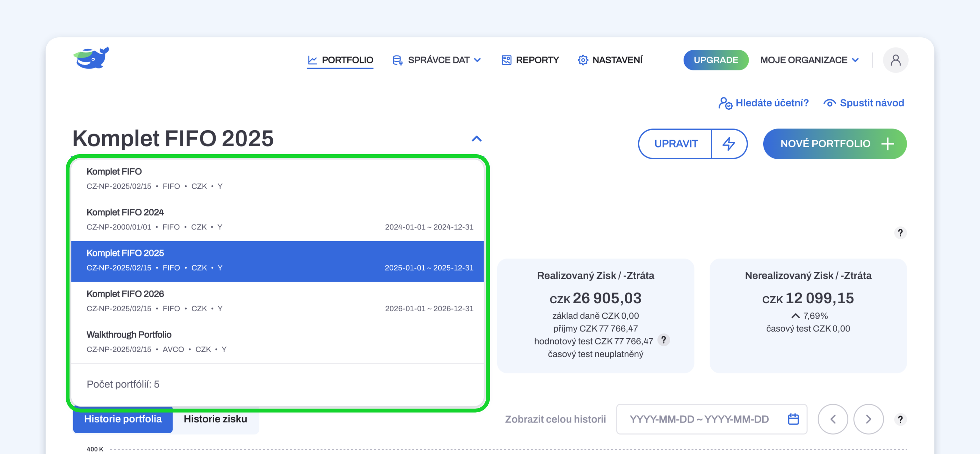
Task: Open the Hledáte účetní? link
Action: coord(764,103)
